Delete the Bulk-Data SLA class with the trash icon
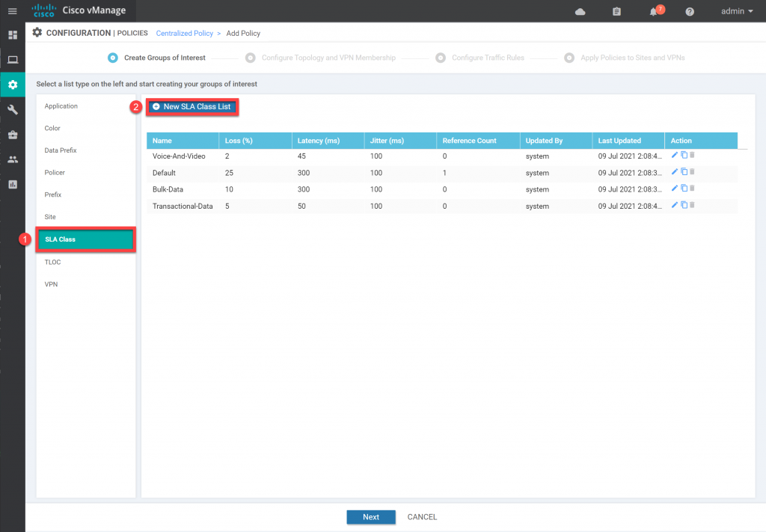 pyautogui.click(x=692, y=188)
